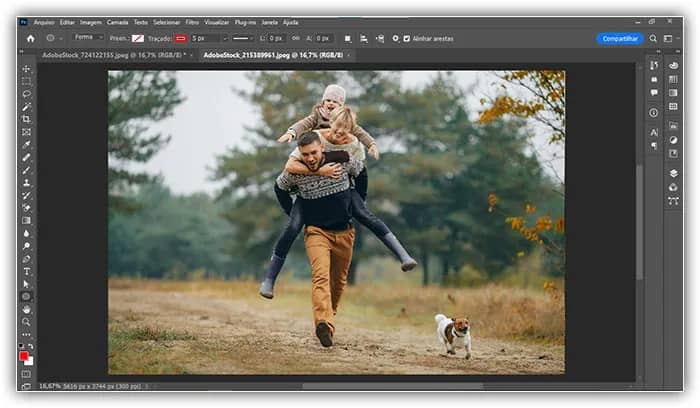
Task: Select the Zoom magnifier tool
Action: pos(27,321)
